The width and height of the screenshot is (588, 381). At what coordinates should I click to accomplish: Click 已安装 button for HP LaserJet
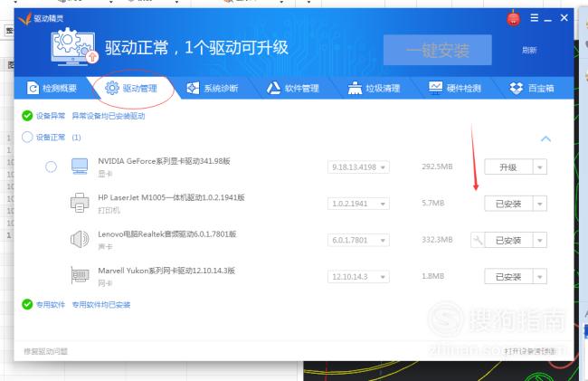pos(508,204)
